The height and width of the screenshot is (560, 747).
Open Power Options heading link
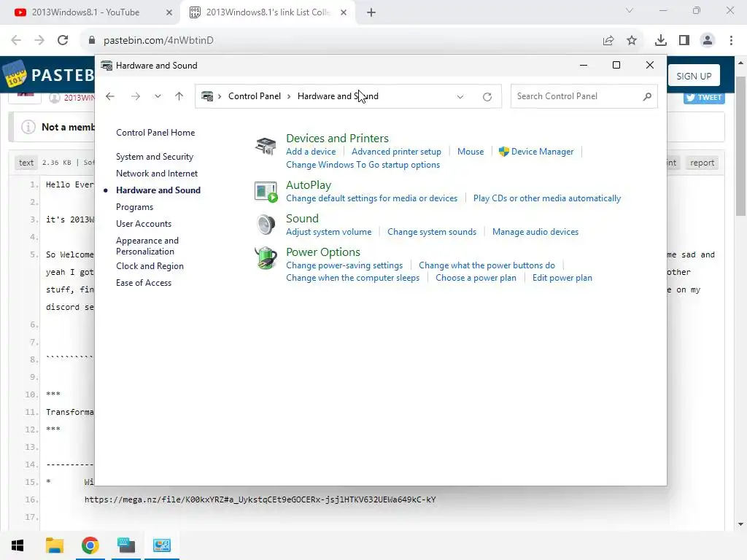pos(323,252)
